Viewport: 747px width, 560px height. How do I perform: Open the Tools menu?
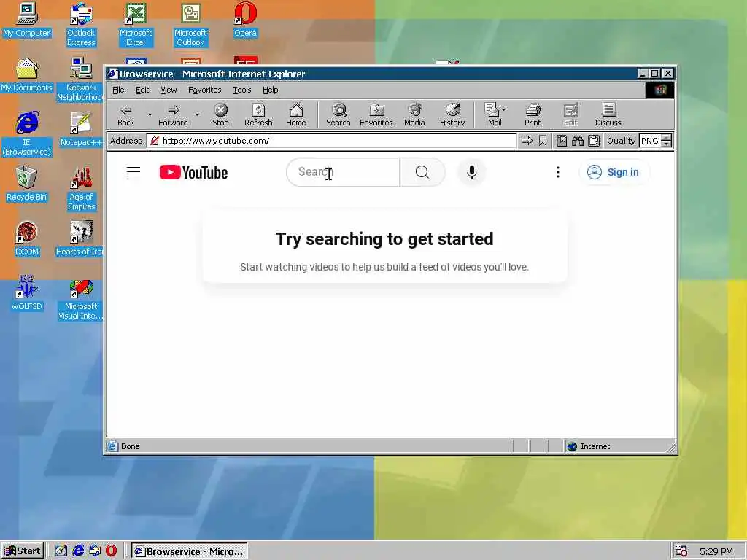click(x=241, y=90)
